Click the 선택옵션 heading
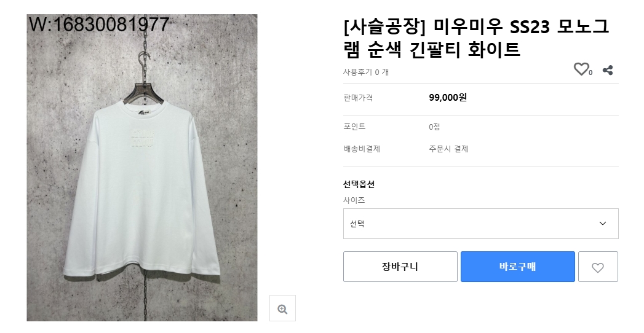 click(x=359, y=184)
